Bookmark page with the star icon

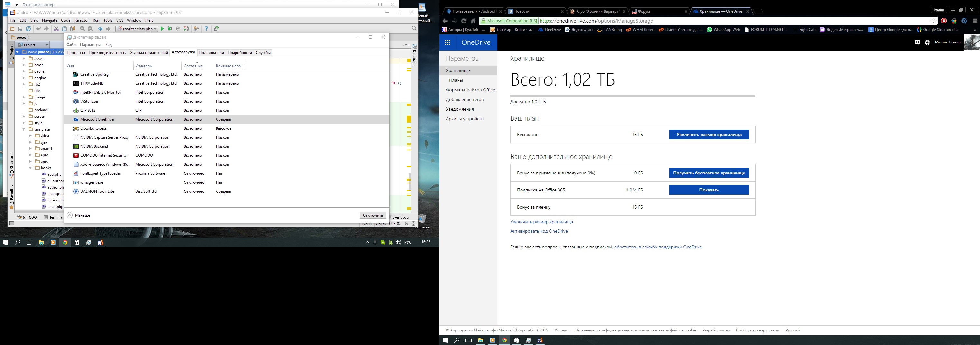click(x=933, y=21)
